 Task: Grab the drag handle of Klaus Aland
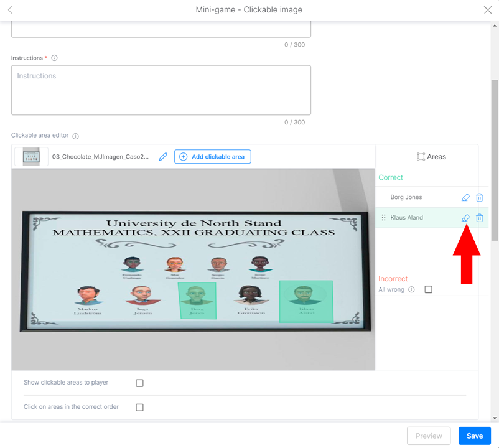pos(383,218)
